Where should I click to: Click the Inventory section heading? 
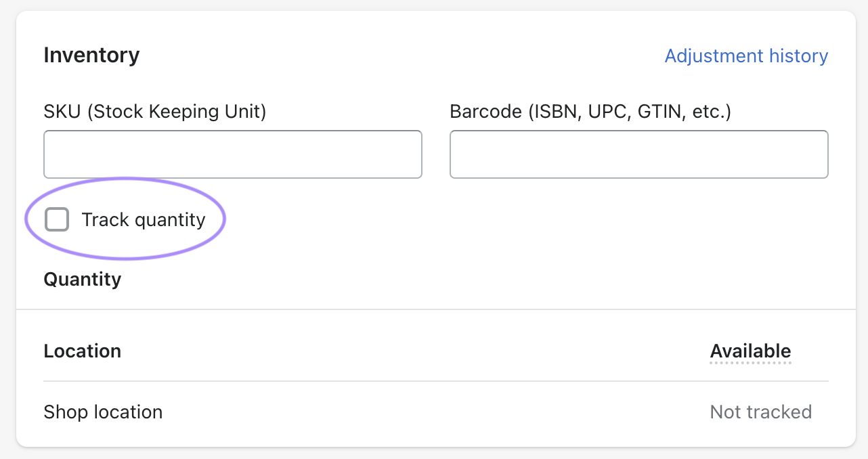[91, 55]
